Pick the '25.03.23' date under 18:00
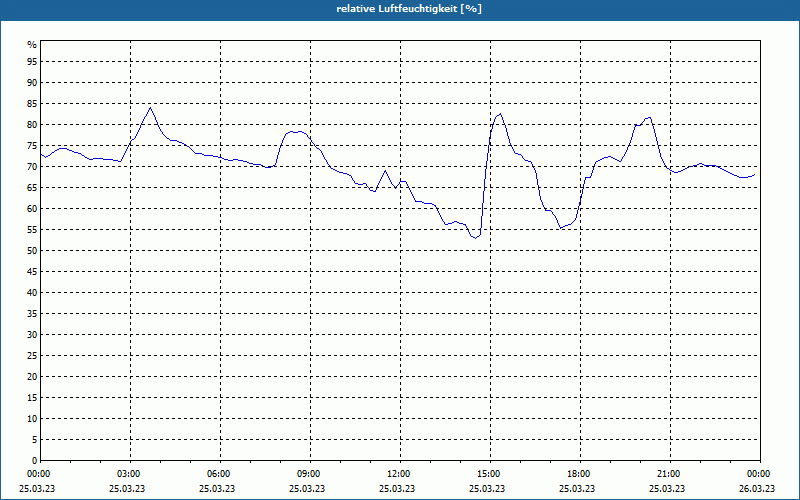This screenshot has width=800, height=500. (x=577, y=488)
